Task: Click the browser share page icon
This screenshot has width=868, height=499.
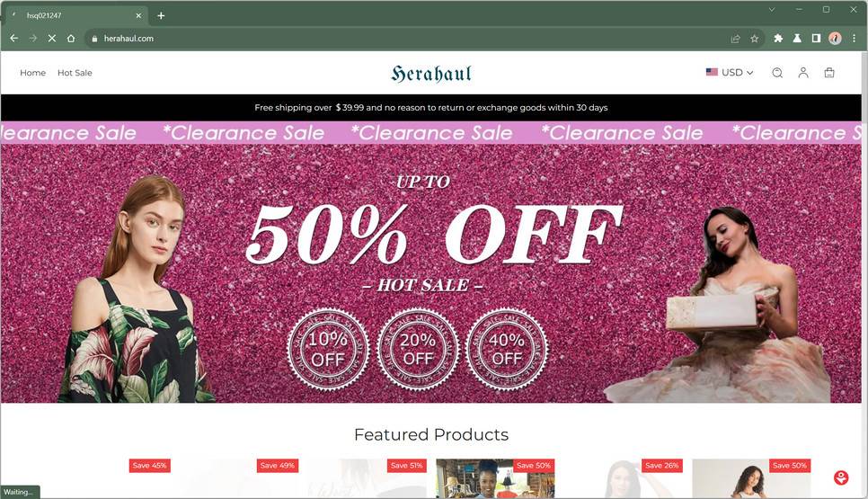Action: [736, 39]
